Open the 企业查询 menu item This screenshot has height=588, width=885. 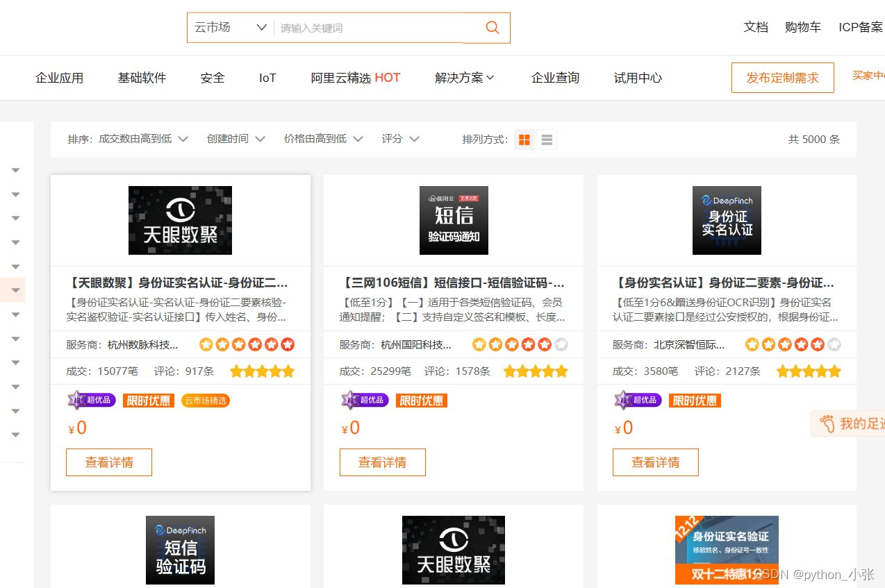(x=555, y=78)
